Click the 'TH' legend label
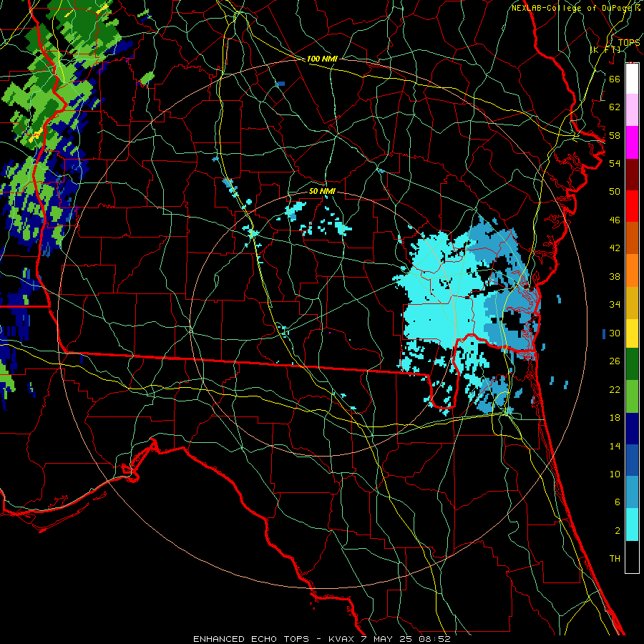Screen dimensions: 644x644 coord(615,559)
